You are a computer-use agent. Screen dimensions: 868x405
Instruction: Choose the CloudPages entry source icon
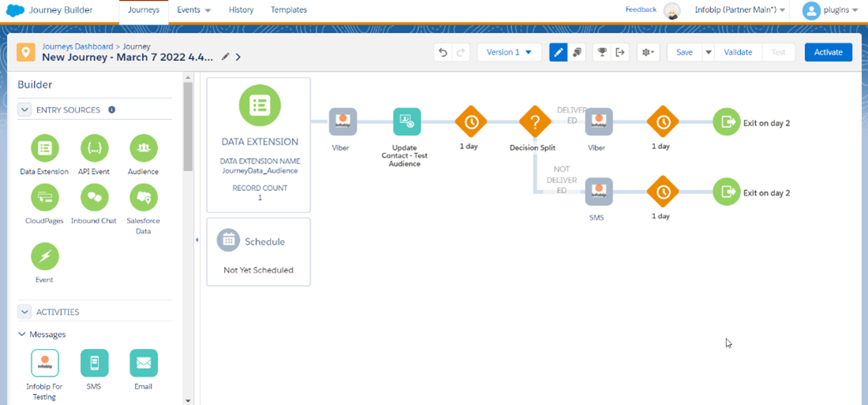pyautogui.click(x=44, y=197)
